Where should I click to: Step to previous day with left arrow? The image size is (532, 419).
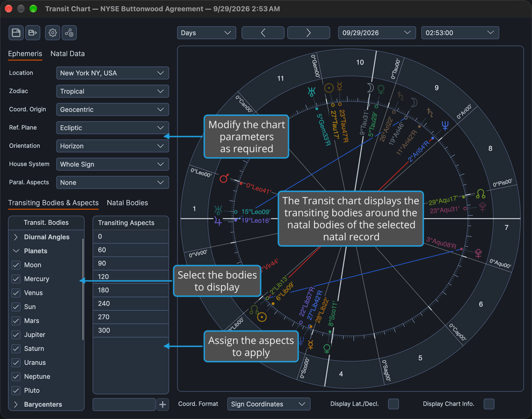pos(263,33)
